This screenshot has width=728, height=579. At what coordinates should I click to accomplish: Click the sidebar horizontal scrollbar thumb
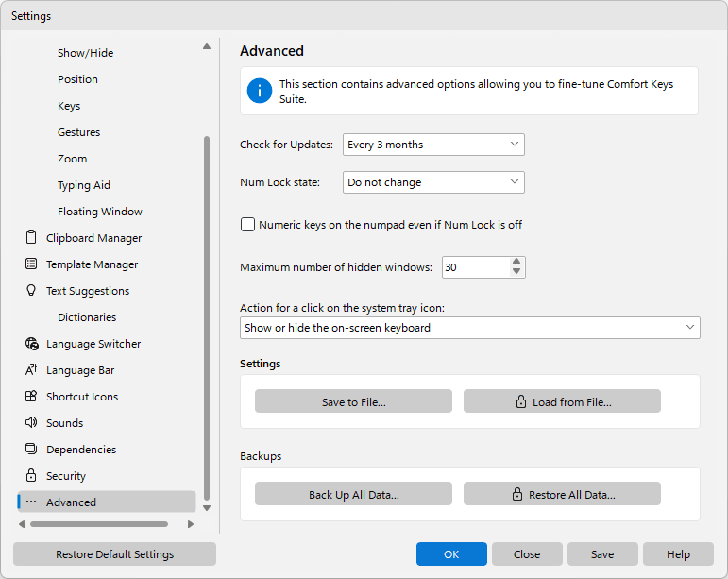(x=99, y=524)
